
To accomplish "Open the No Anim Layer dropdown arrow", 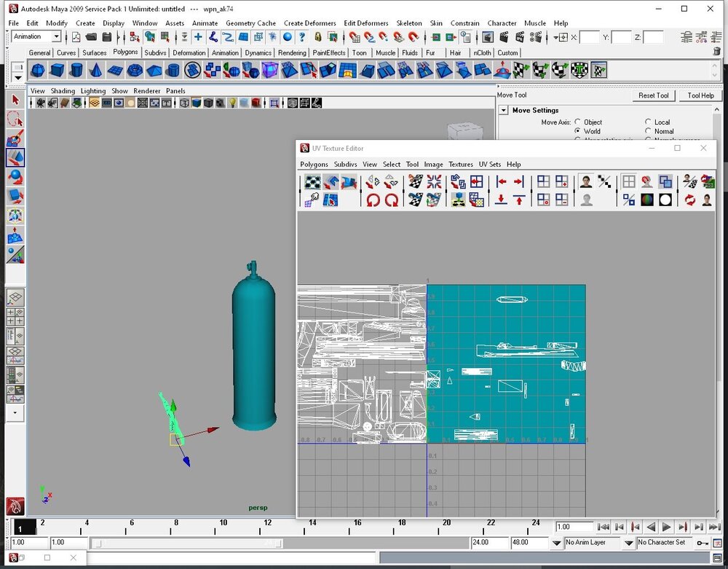I will coord(557,543).
